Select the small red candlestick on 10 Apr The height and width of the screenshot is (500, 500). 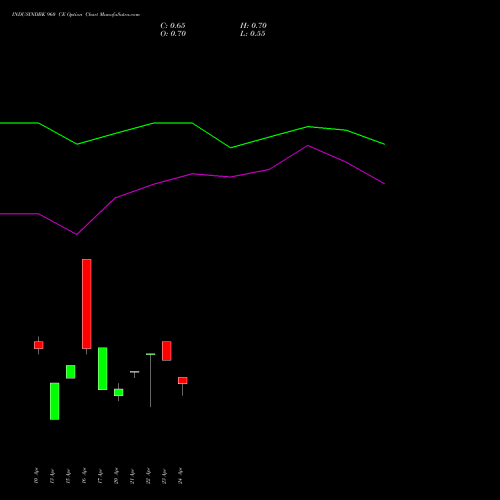click(x=39, y=345)
